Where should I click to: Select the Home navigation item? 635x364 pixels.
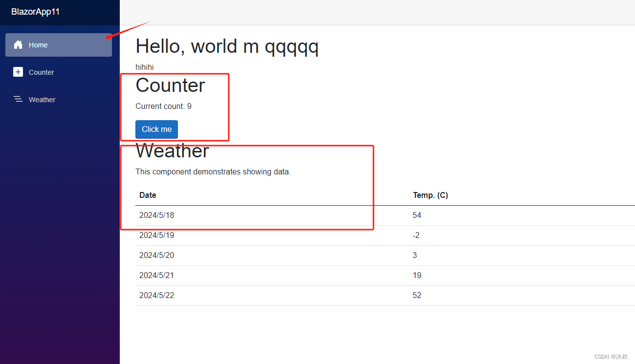coord(38,44)
